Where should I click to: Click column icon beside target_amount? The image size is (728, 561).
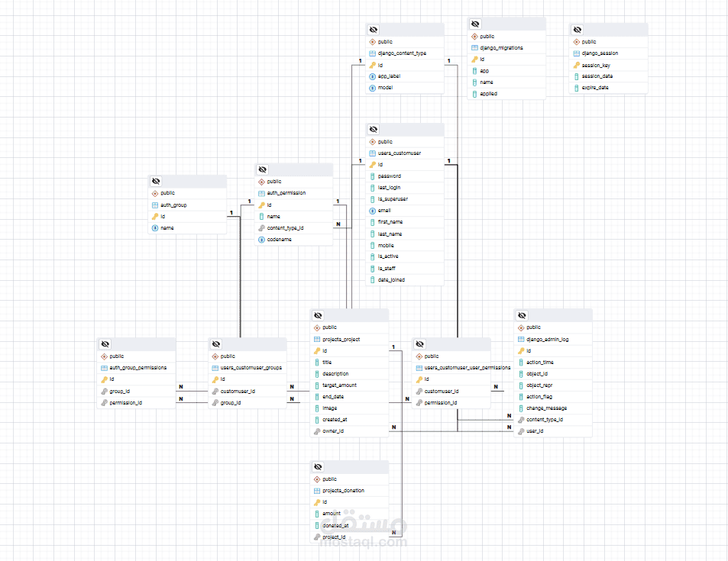coord(317,385)
